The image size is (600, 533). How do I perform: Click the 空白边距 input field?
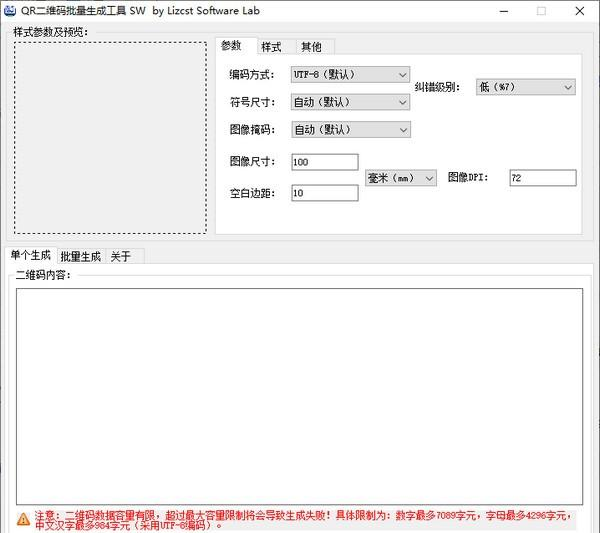pos(325,193)
